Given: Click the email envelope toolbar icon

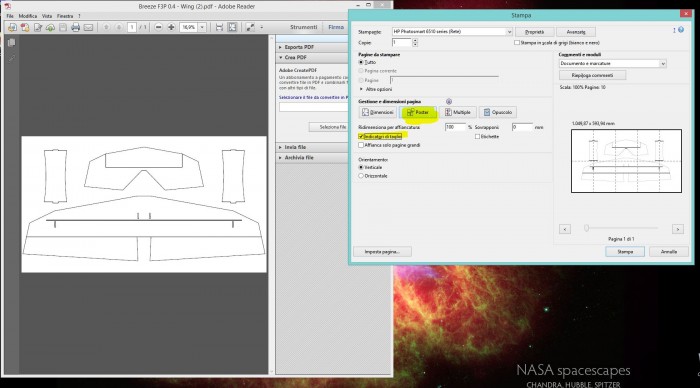Looking at the screenshot, I should [x=88, y=28].
